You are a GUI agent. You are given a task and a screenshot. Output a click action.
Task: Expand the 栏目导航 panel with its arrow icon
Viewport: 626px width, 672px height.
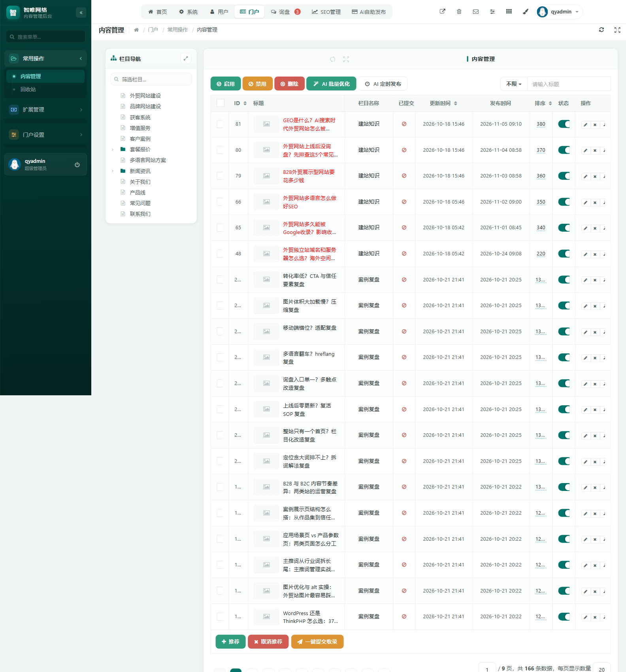pyautogui.click(x=186, y=59)
